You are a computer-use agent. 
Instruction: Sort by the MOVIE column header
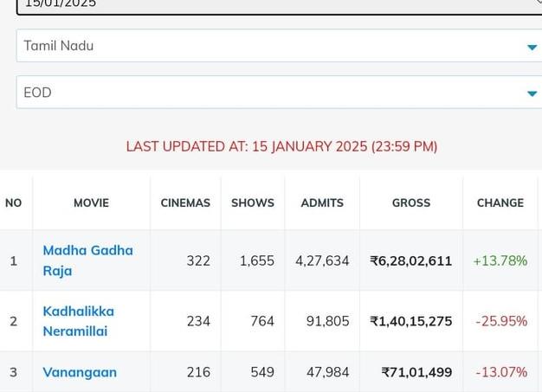[x=91, y=202]
